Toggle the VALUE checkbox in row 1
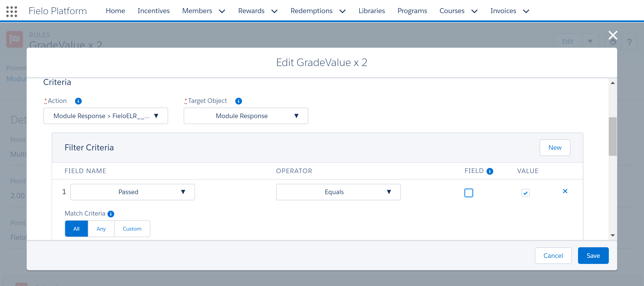 coord(526,193)
